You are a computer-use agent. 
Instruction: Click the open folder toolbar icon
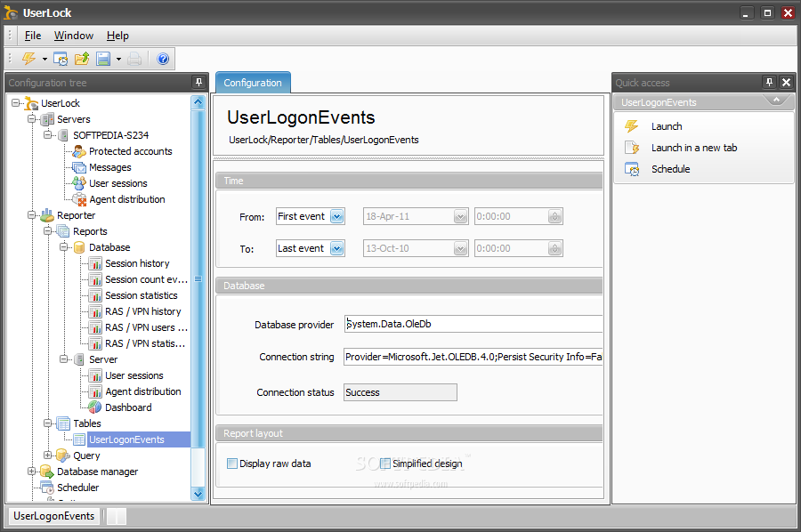tap(82, 60)
